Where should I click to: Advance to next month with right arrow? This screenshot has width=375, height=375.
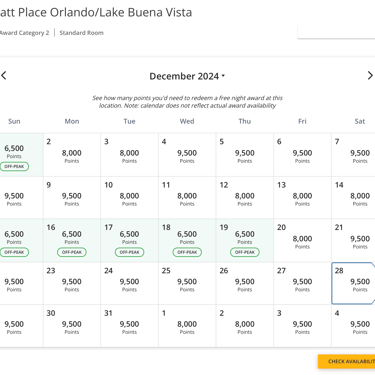(x=370, y=75)
